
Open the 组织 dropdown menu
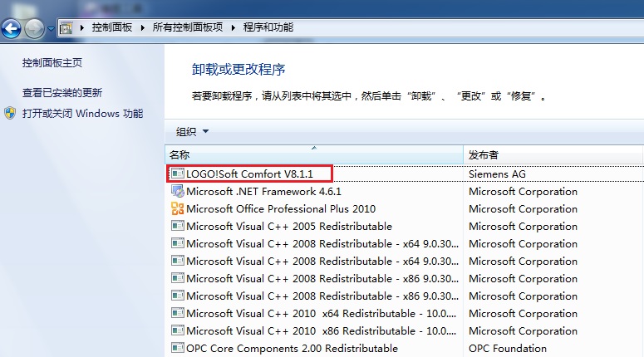click(192, 132)
